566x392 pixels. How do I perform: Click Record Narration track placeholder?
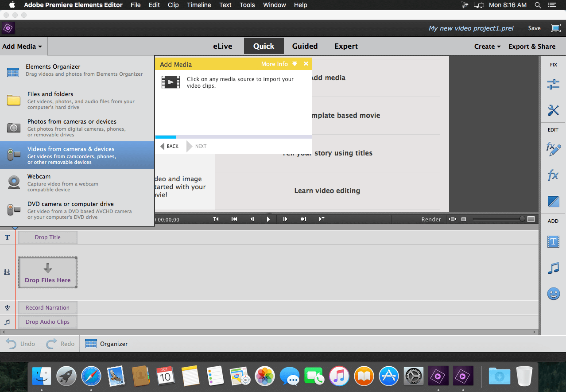click(x=48, y=307)
